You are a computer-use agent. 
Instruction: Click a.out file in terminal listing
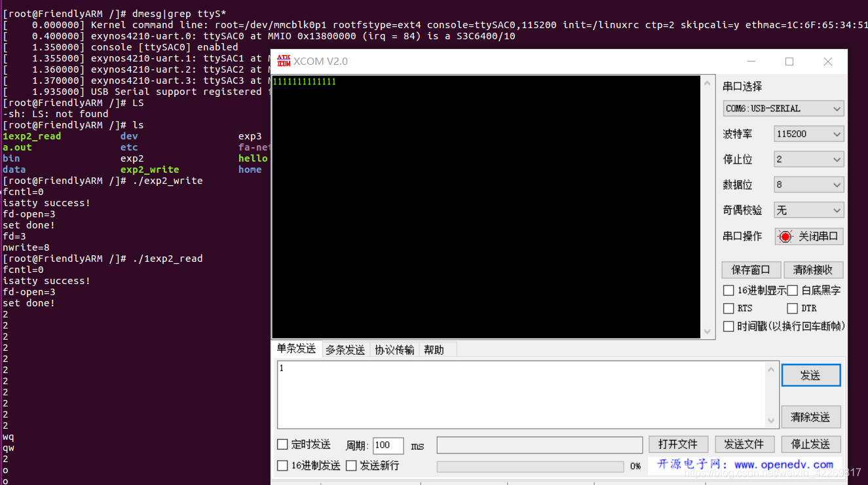[x=17, y=147]
